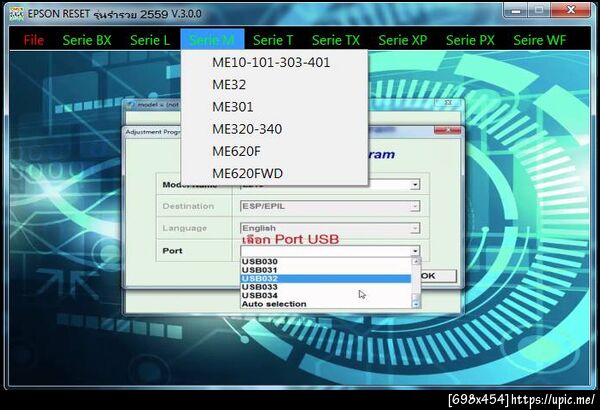Screen dimensions: 600x410
Task: Minimize the EPSON RESET window
Action: 516,11
